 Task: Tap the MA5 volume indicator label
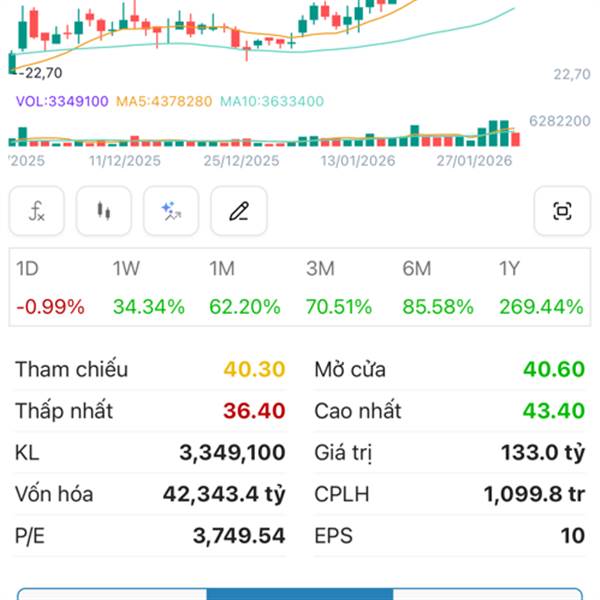164,101
